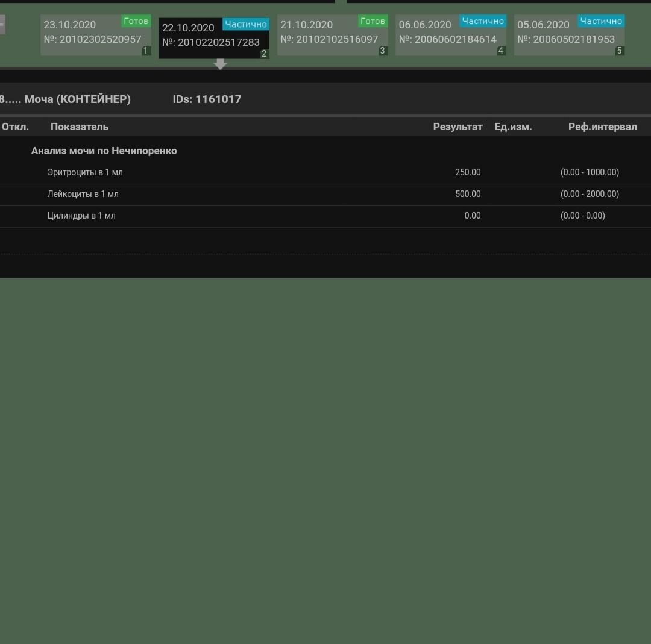Open order №20102102516097 from 21.10.2020
This screenshot has height=644, width=651.
point(329,36)
